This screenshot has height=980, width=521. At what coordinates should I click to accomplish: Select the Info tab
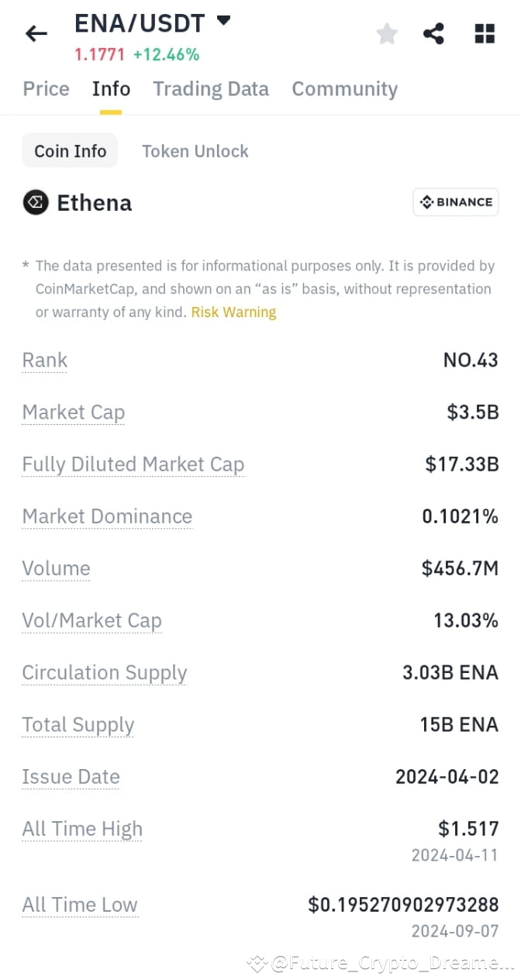point(111,89)
